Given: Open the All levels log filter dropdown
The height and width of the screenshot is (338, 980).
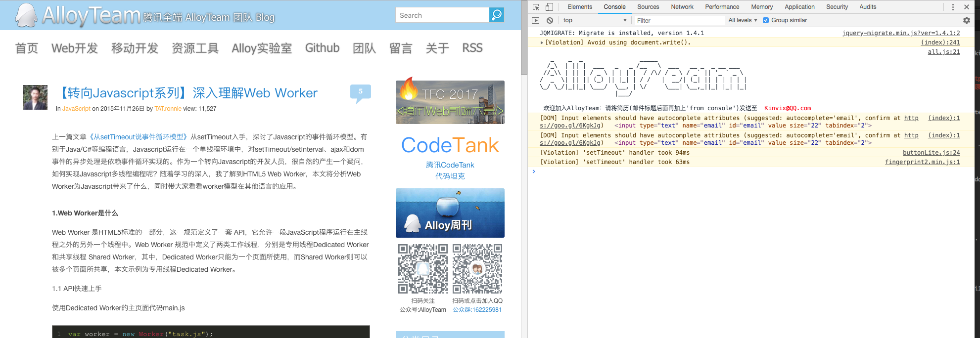Looking at the screenshot, I should pyautogui.click(x=743, y=20).
